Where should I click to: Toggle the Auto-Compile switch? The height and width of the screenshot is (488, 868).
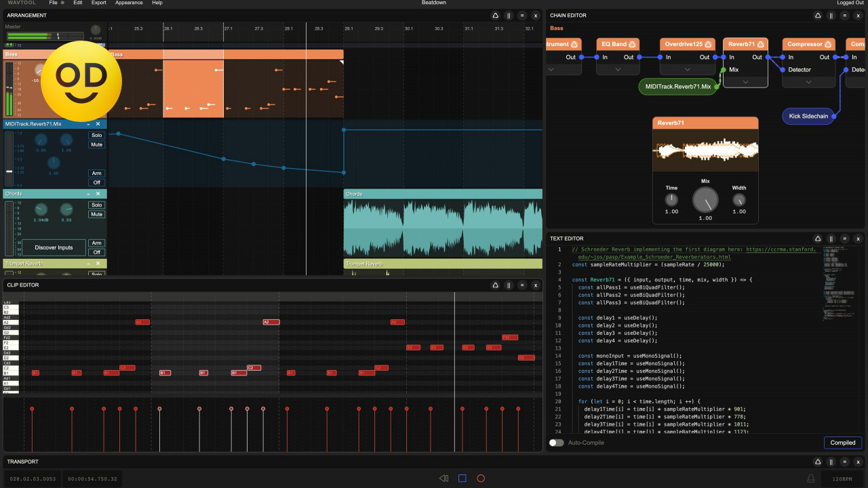(556, 443)
